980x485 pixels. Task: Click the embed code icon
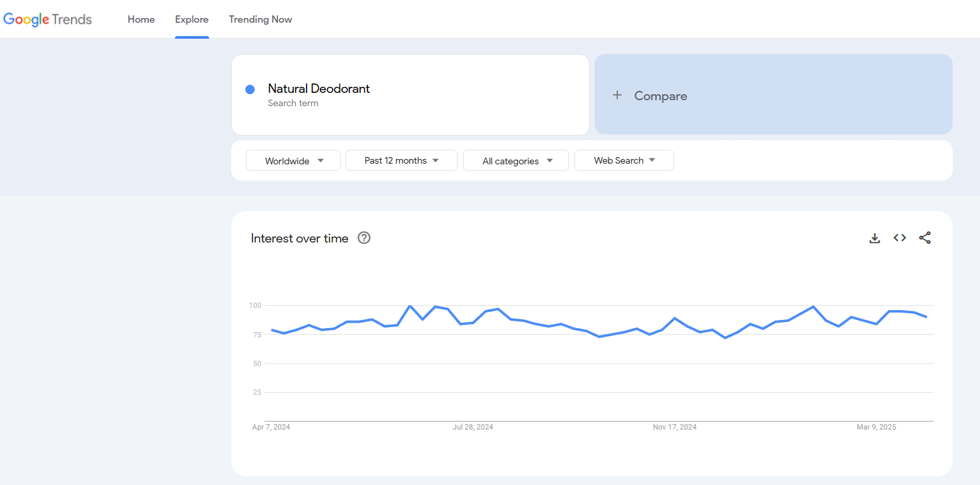coord(900,238)
